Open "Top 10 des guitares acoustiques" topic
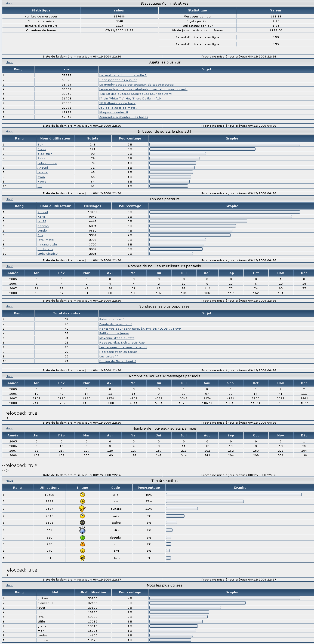Viewport: 314px width, 644px height. click(x=135, y=94)
